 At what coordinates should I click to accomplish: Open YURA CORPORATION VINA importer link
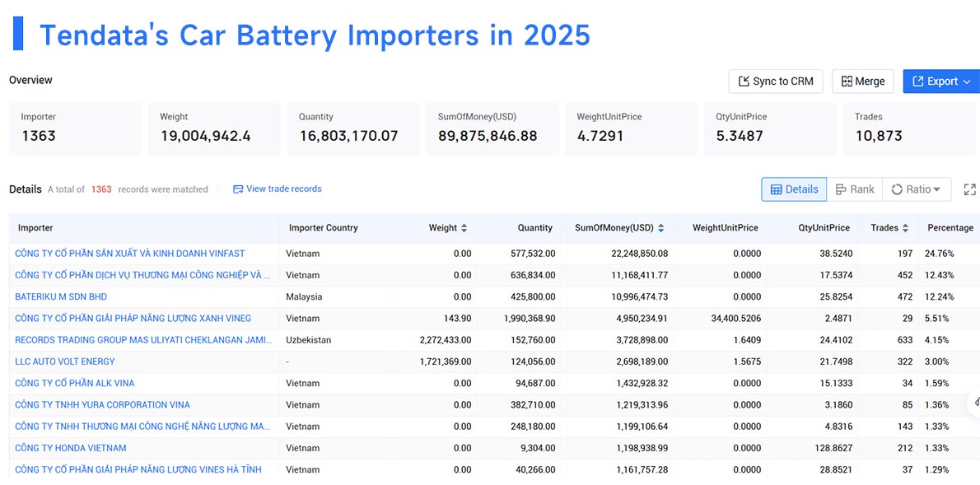102,405
